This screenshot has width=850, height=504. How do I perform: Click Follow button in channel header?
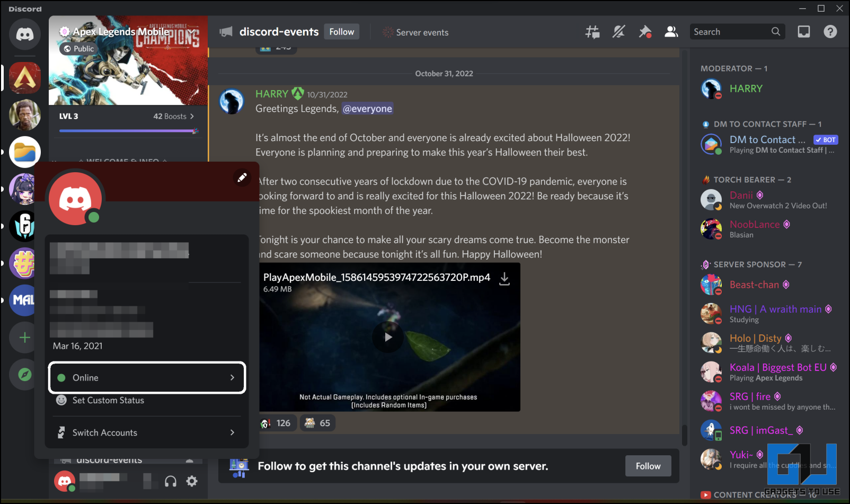pyautogui.click(x=342, y=32)
